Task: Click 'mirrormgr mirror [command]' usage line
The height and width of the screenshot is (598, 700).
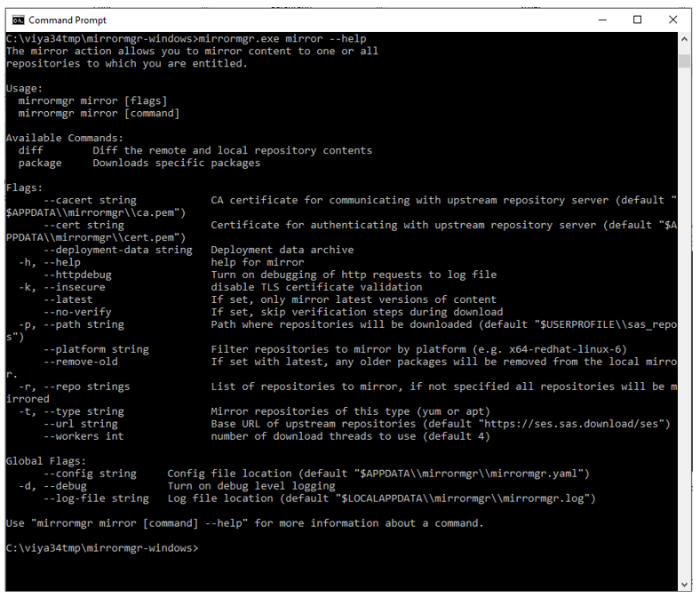Action: (x=99, y=114)
